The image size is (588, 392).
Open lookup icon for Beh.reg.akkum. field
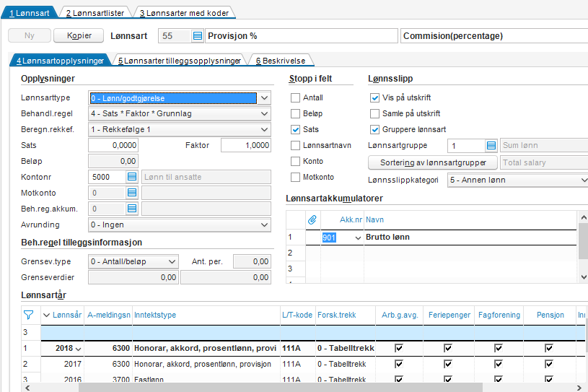pyautogui.click(x=132, y=209)
